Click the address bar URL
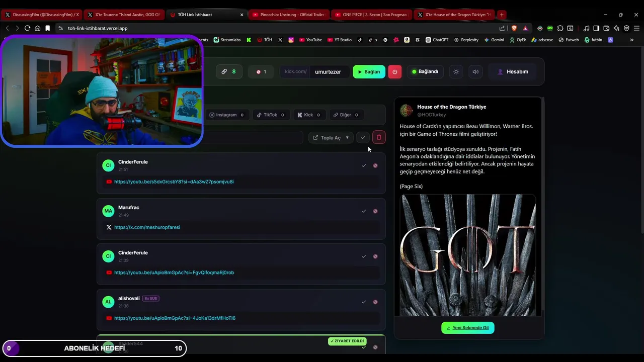The width and height of the screenshot is (644, 362). coord(98,28)
